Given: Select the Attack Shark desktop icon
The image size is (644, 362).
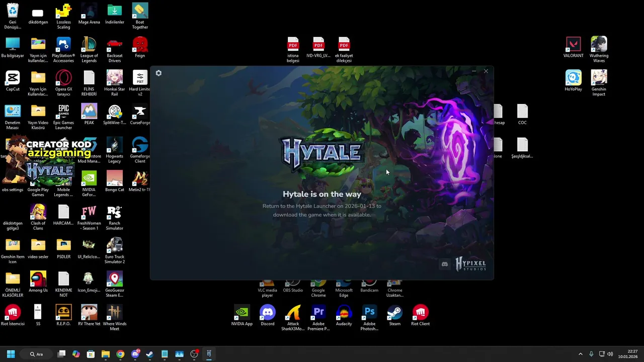Looking at the screenshot, I should 293,318.
